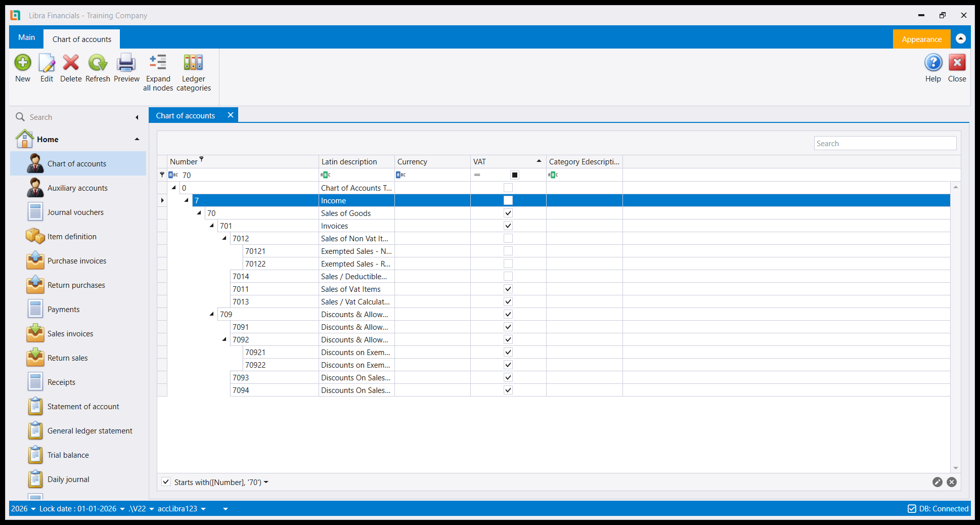The width and height of the screenshot is (980, 525).
Task: Collapse the ribbon with the round arrow button
Action: (961, 38)
